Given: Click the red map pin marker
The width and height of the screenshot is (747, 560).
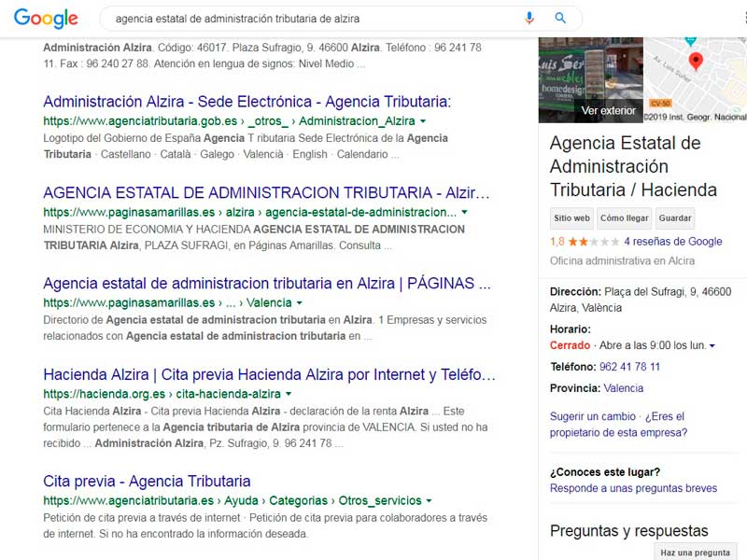Looking at the screenshot, I should click(x=696, y=62).
